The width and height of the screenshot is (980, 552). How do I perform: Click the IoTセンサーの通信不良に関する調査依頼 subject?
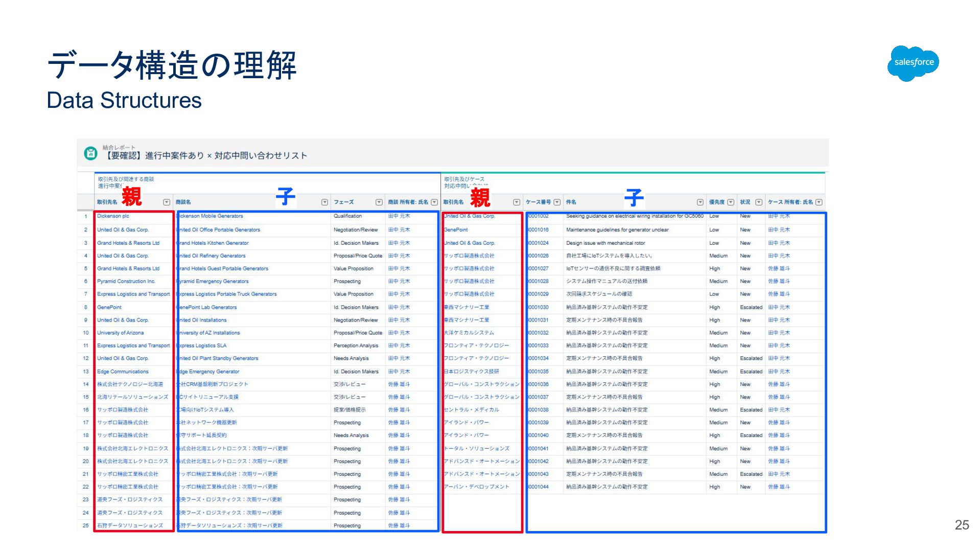coord(613,269)
